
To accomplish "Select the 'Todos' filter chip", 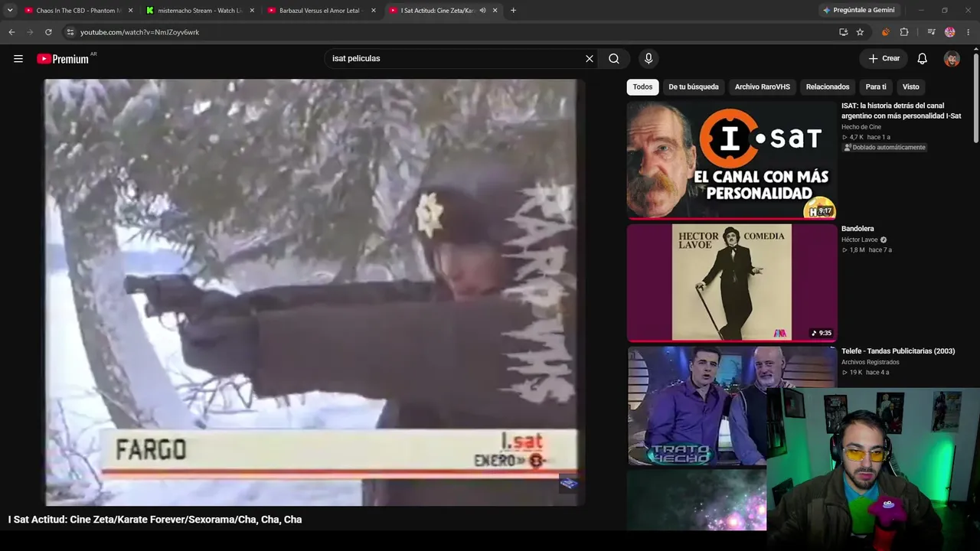I will click(642, 86).
